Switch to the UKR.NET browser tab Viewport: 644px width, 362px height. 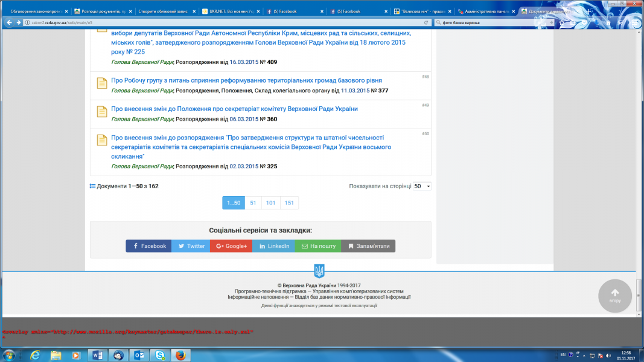coord(231,11)
